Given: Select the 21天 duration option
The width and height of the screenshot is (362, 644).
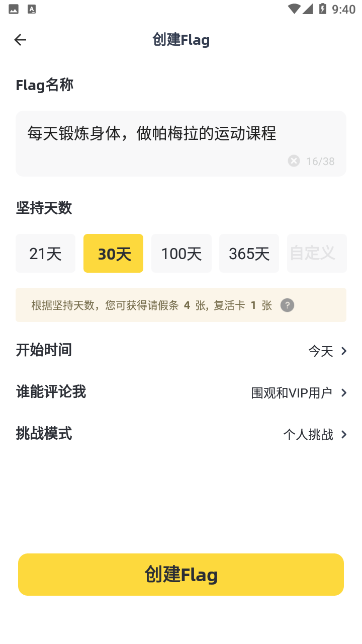Looking at the screenshot, I should tap(45, 254).
